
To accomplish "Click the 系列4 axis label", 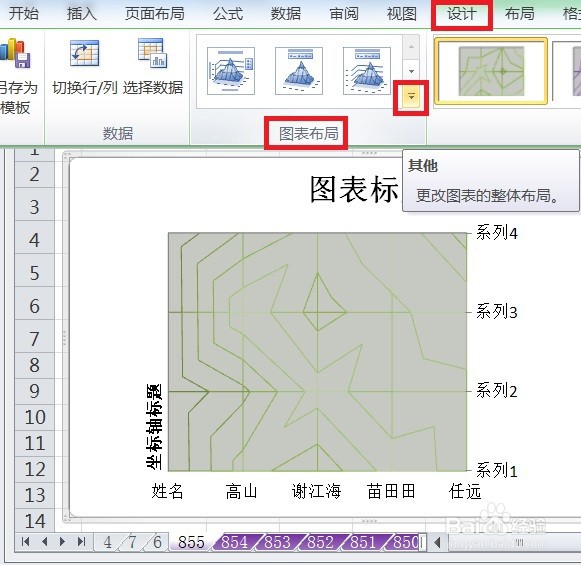I will coord(497,233).
